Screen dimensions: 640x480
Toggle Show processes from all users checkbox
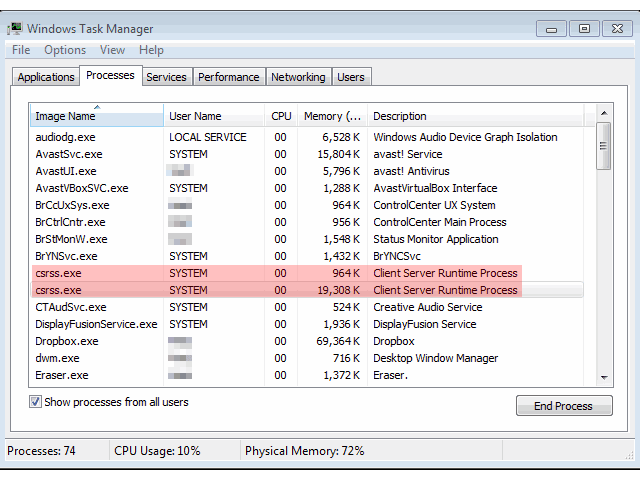(x=35, y=402)
